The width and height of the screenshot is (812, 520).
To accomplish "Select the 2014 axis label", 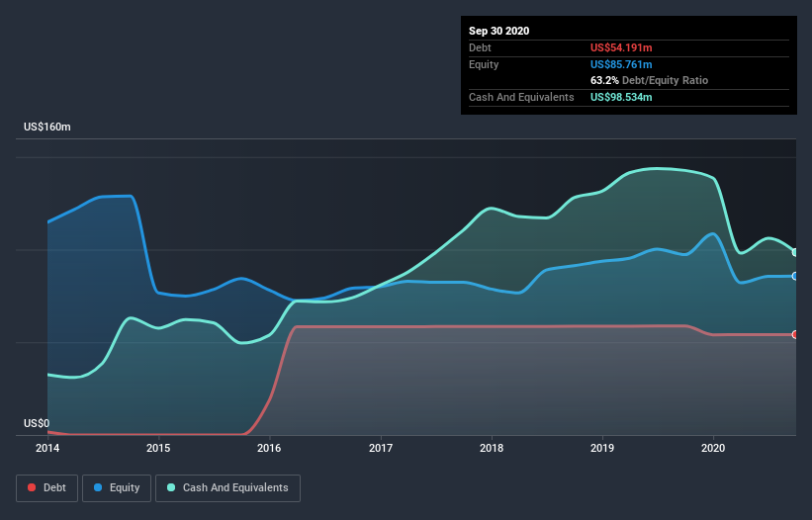I will (x=47, y=448).
